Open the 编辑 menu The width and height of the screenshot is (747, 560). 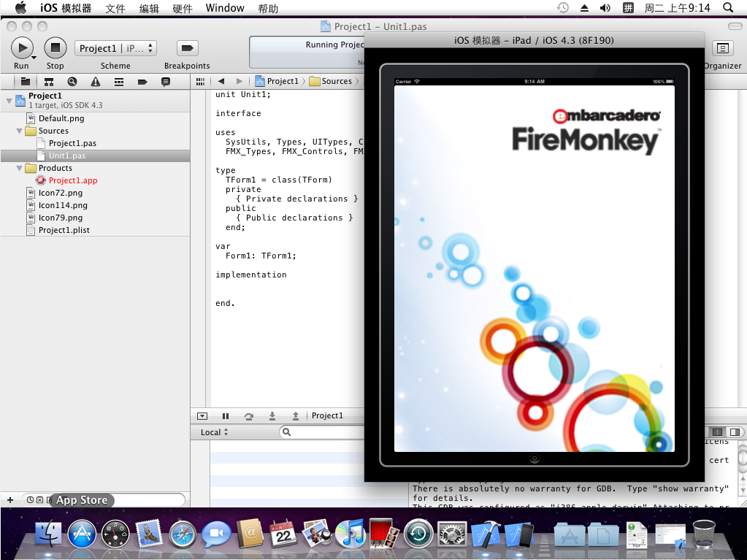coord(149,8)
